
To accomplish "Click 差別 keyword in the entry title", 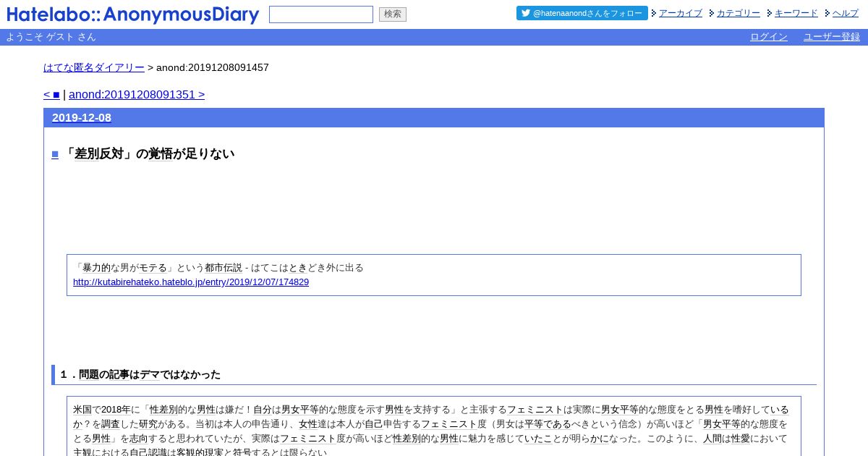I will coord(87,153).
